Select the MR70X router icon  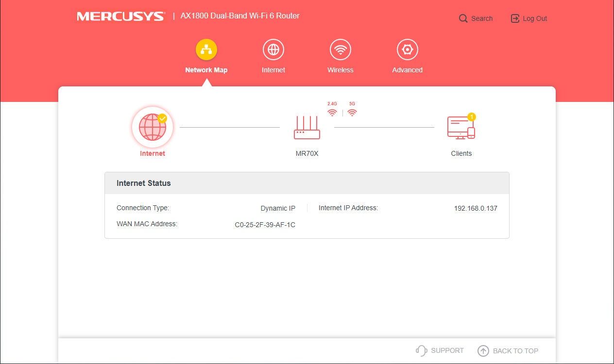tap(307, 128)
